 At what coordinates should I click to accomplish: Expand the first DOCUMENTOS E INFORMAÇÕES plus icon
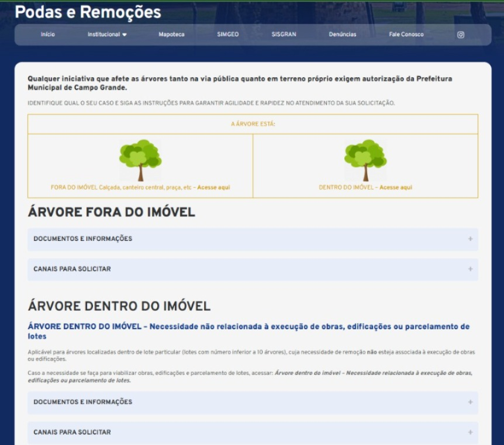pyautogui.click(x=470, y=239)
